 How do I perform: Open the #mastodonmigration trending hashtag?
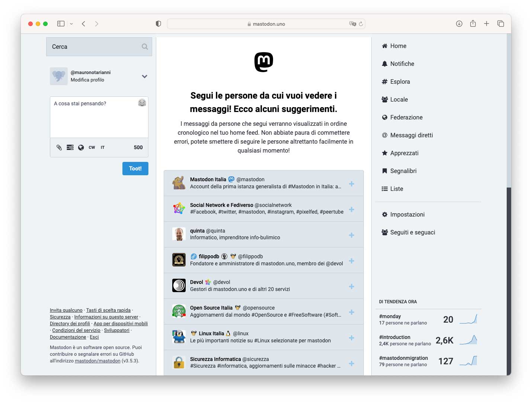coord(404,358)
